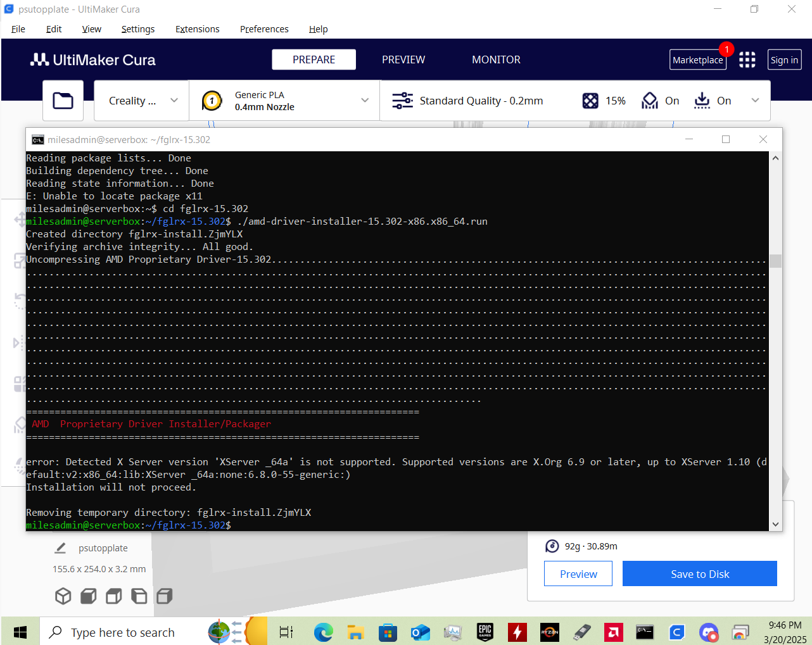Click the 'psutopplate' model name
Viewport: 812px width, 645px height.
[103, 548]
